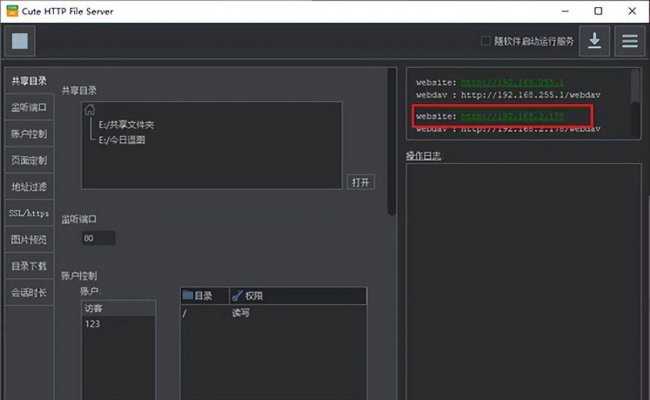Click the download arrow icon

[x=594, y=41]
